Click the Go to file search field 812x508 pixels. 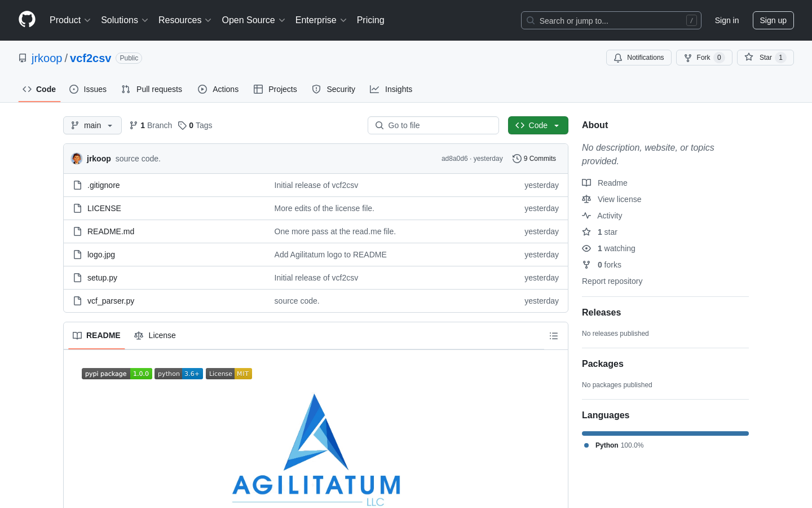433,125
